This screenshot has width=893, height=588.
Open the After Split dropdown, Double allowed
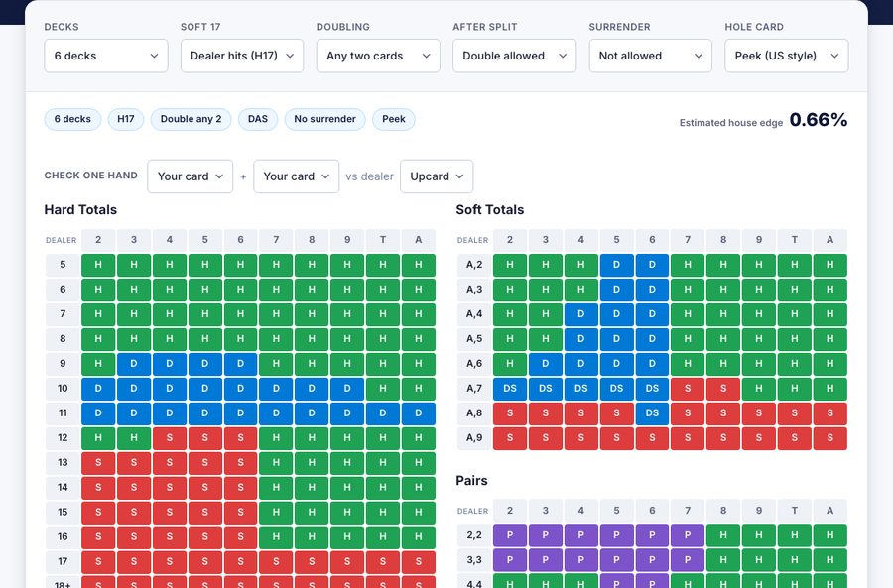click(x=514, y=56)
